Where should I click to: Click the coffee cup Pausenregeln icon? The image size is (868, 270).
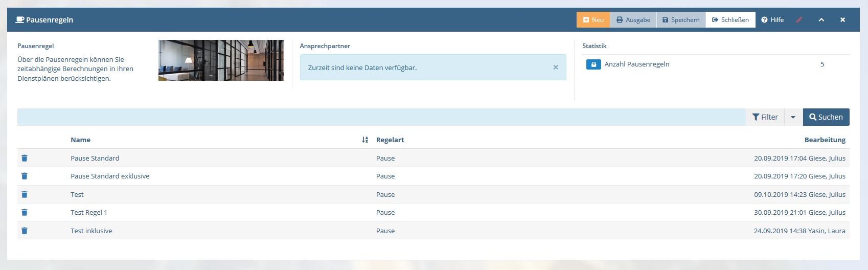pyautogui.click(x=20, y=20)
